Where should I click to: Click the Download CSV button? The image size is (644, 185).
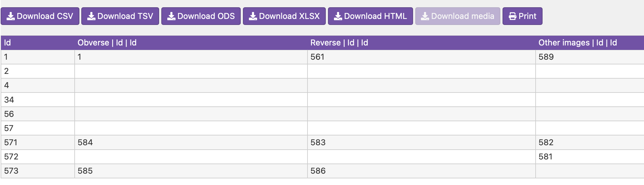(40, 16)
